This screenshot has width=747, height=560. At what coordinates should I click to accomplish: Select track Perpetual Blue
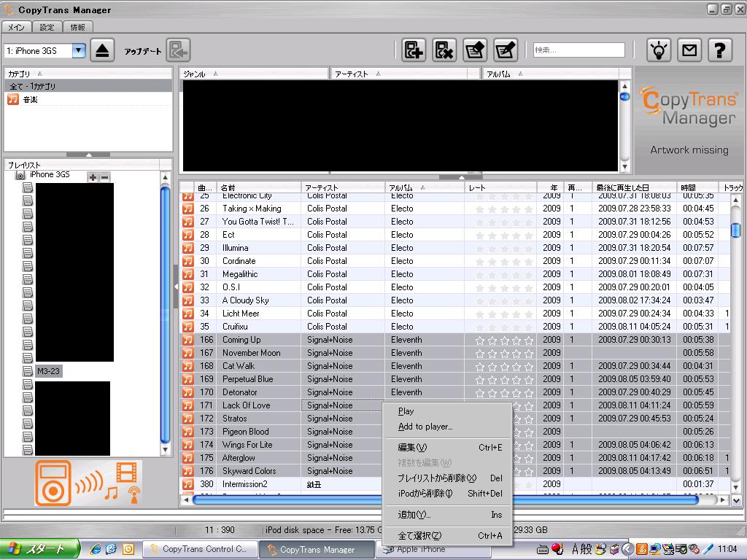click(455, 379)
